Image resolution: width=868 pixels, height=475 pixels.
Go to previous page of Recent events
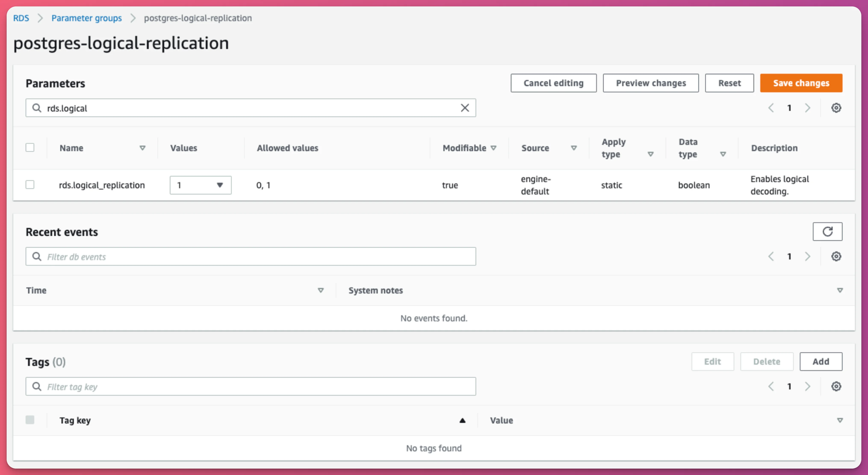tap(771, 256)
